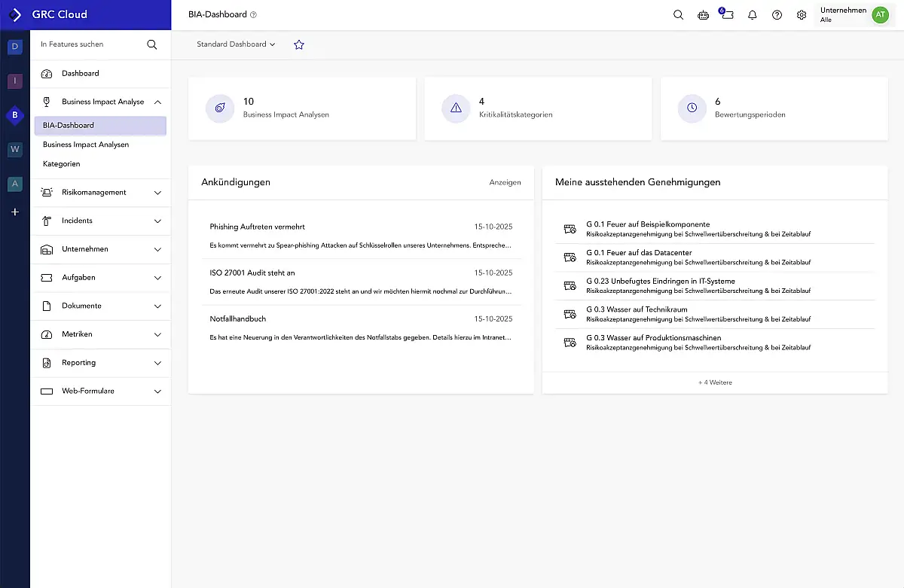Click the plus icon in left rail
This screenshot has height=588, width=904.
(14, 212)
